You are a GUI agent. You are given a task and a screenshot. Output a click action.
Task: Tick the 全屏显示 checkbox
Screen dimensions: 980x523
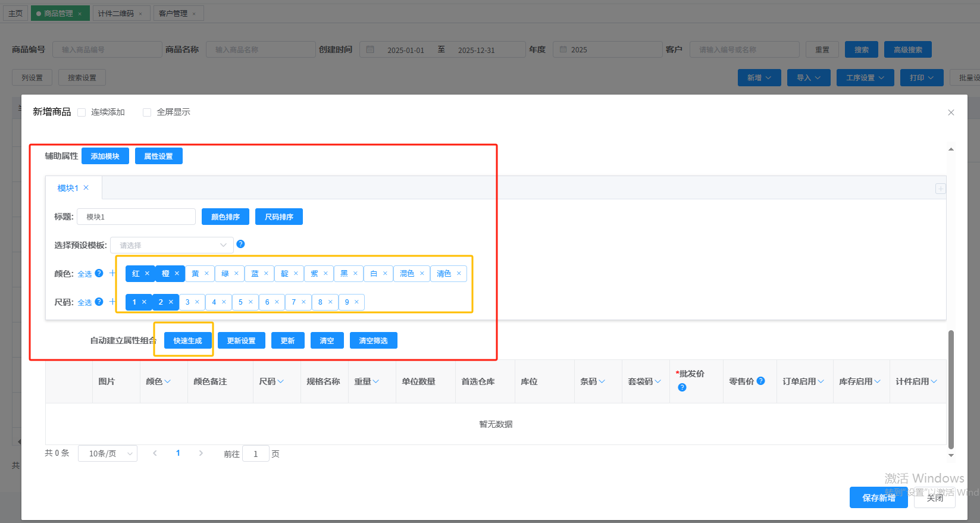(x=147, y=112)
